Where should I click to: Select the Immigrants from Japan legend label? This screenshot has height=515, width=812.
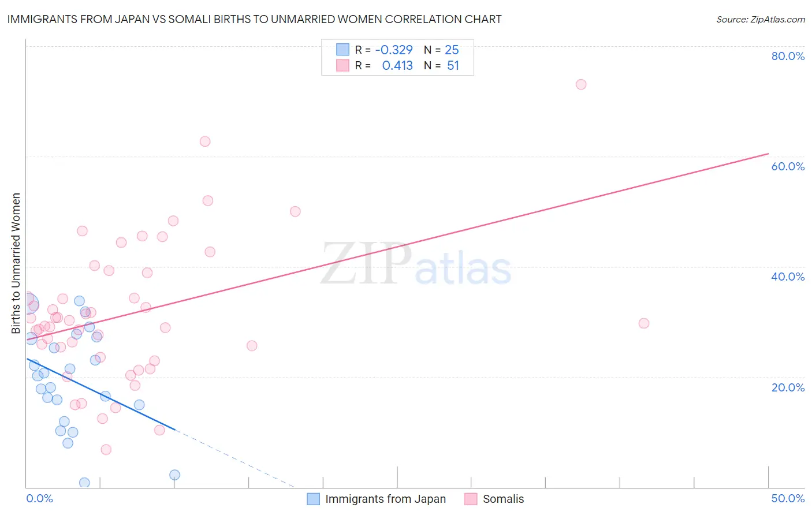(385, 499)
